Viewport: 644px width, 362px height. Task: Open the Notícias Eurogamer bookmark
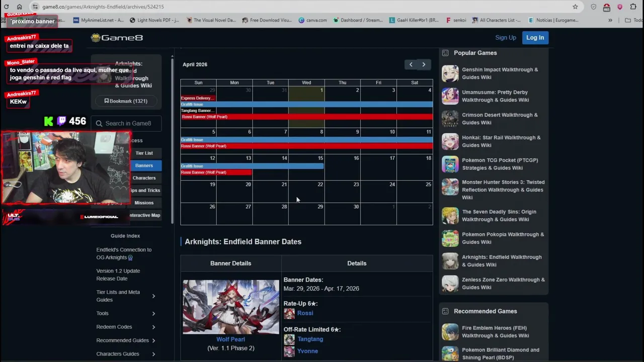click(x=553, y=20)
